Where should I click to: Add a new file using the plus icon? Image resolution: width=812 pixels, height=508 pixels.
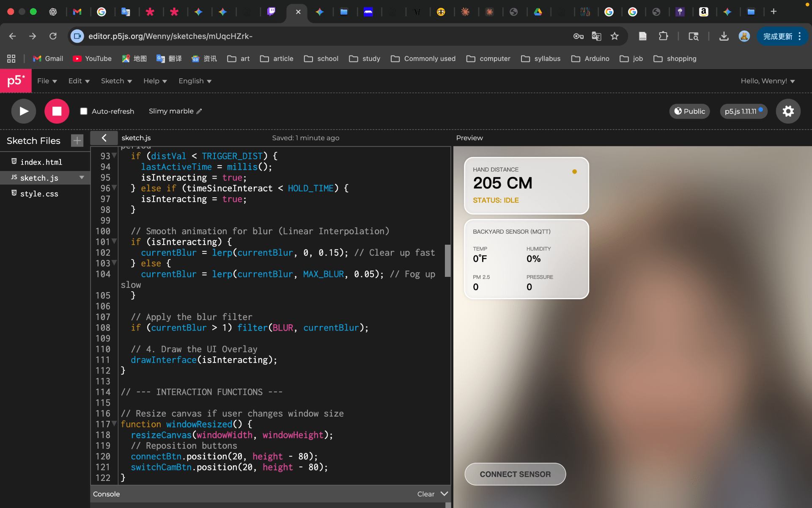77,140
